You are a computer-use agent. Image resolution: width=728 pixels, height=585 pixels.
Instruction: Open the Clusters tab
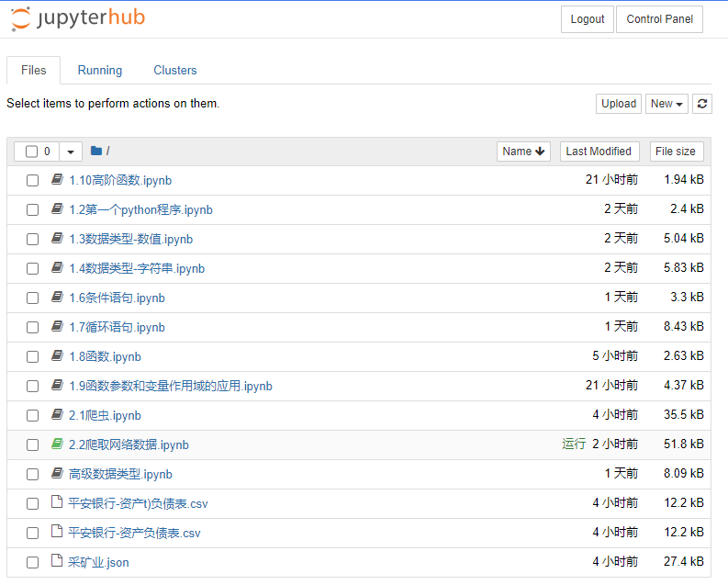pyautogui.click(x=175, y=71)
